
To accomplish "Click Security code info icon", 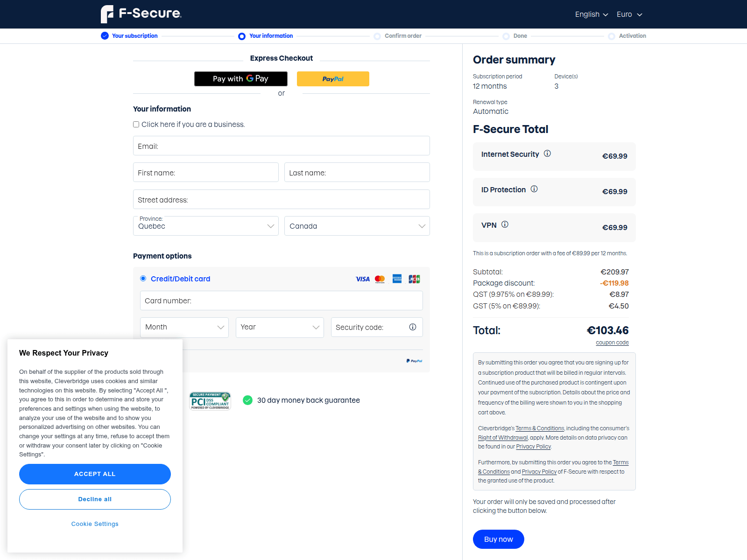I will coord(413,327).
